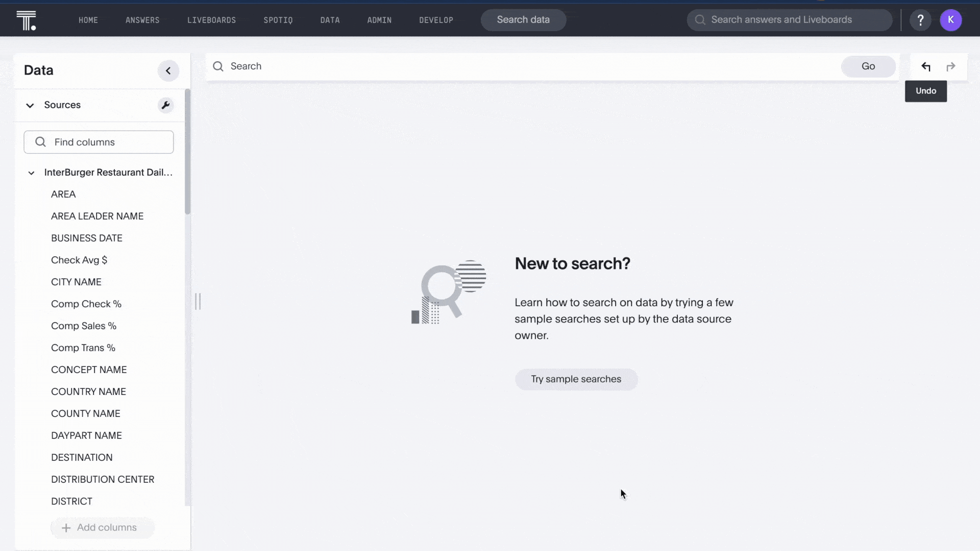
Task: Click the New to search? heading
Action: [x=572, y=264]
